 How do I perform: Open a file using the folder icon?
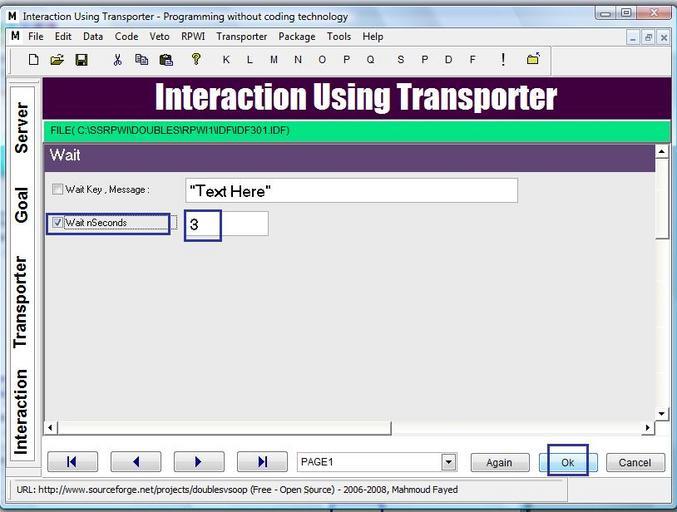[57, 60]
